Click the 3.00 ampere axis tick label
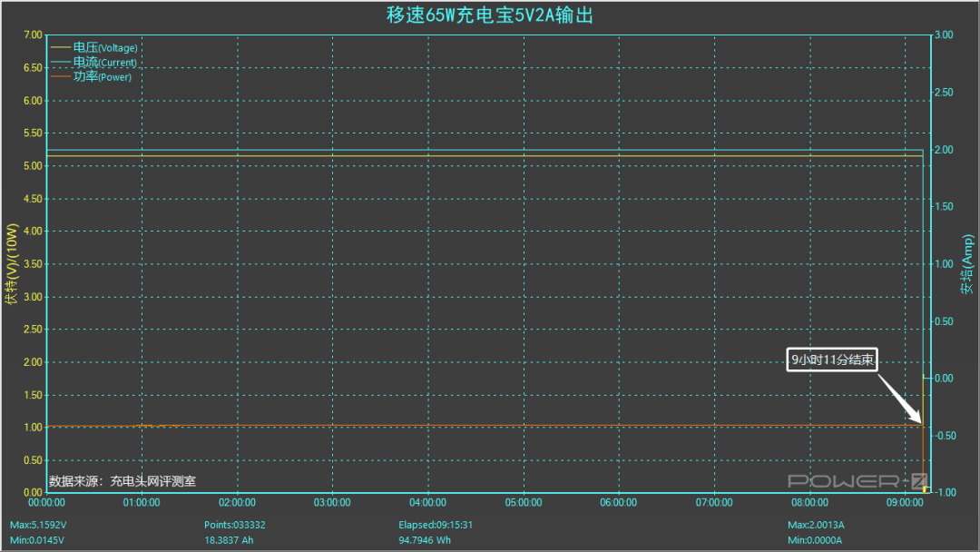This screenshot has width=980, height=552. tap(944, 35)
